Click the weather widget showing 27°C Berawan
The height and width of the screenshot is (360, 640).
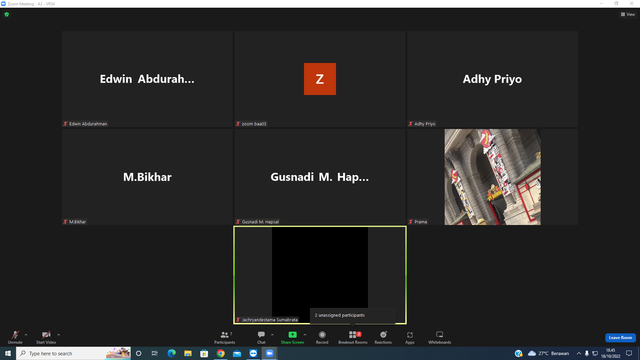point(548,353)
